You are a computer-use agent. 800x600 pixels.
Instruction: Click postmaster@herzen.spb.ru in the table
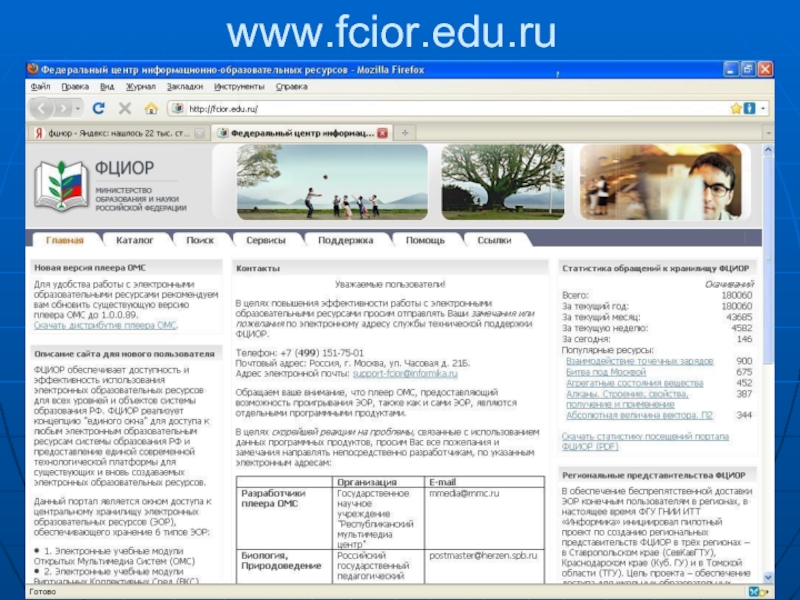pyautogui.click(x=483, y=555)
